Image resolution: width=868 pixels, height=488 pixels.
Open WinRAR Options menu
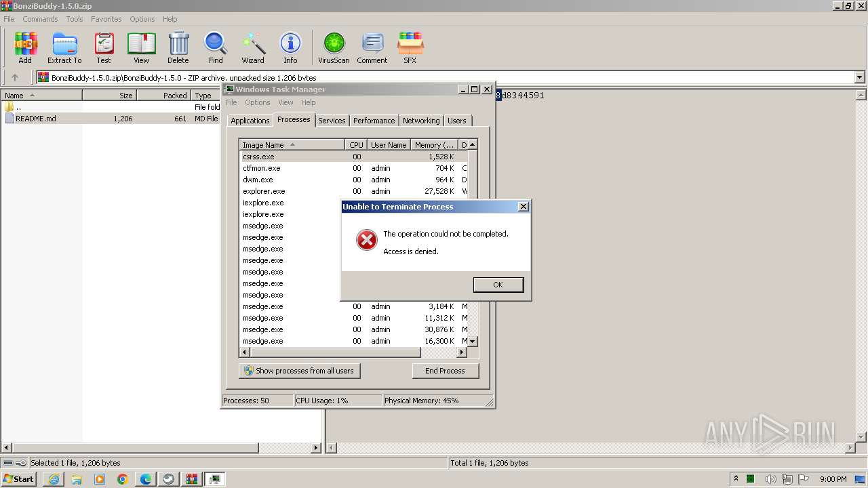[x=142, y=19]
